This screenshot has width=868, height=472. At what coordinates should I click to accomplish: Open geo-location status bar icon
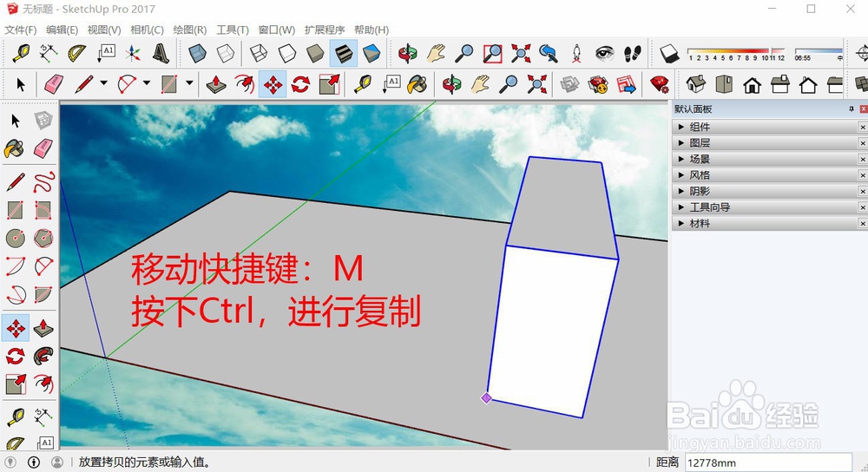click(x=10, y=462)
